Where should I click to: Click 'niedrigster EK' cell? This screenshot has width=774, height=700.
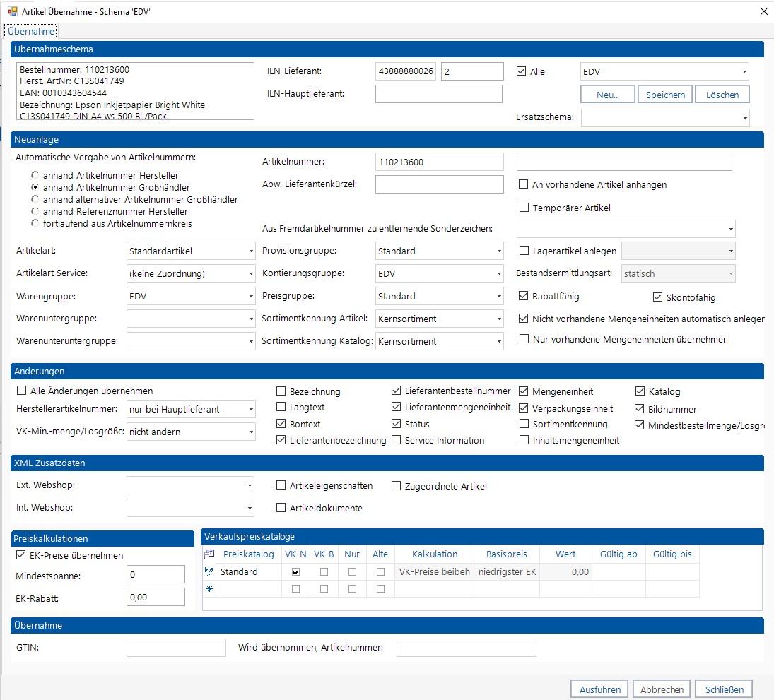point(507,571)
